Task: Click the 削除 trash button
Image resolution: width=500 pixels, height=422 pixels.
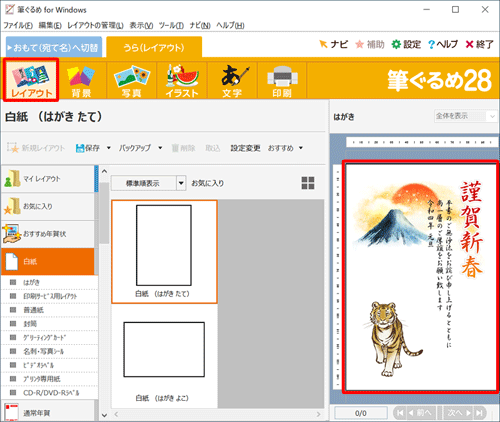Action: coord(183,148)
